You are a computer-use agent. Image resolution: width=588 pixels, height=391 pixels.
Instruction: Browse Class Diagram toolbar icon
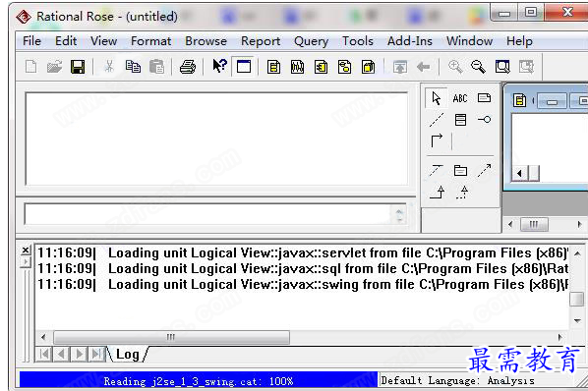coord(273,67)
